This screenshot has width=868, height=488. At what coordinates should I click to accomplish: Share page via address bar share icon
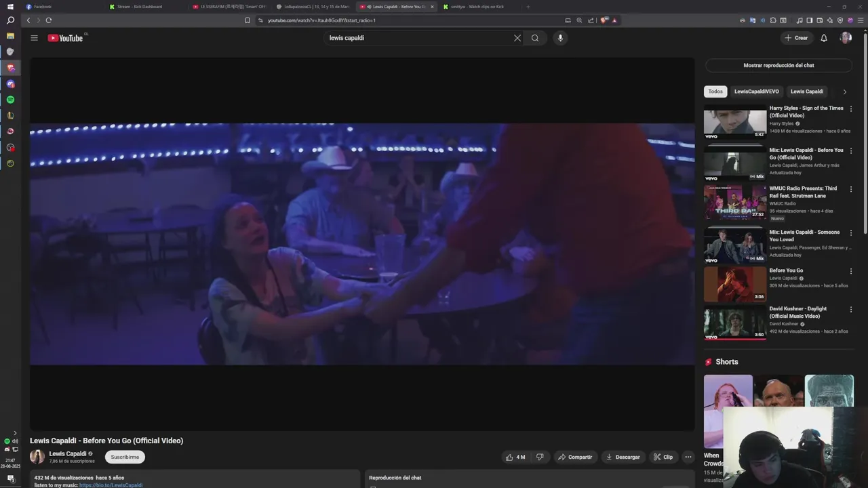591,20
